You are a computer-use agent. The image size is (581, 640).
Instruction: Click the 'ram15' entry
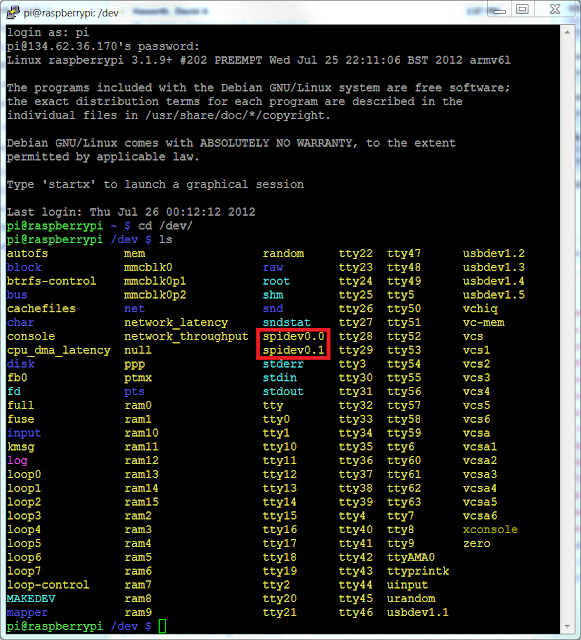141,502
